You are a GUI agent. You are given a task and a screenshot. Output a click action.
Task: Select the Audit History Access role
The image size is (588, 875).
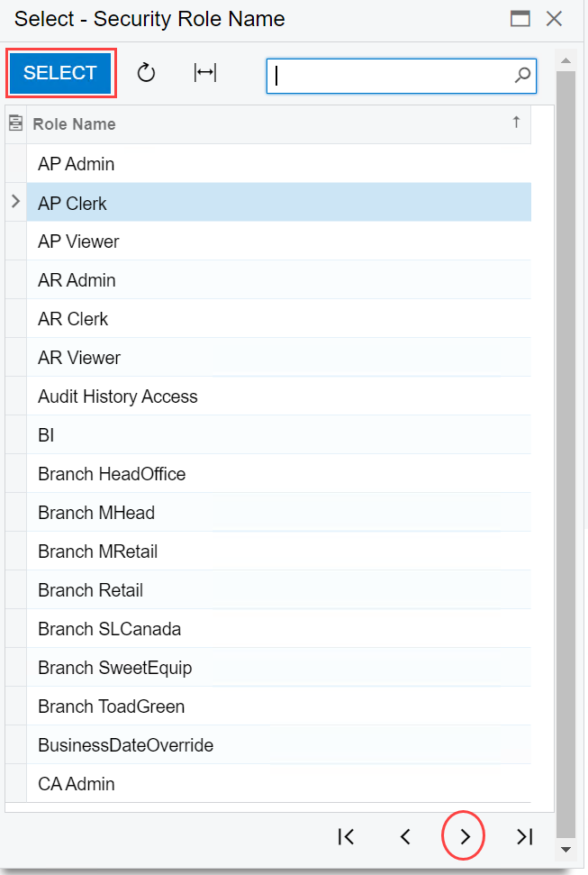point(118,396)
